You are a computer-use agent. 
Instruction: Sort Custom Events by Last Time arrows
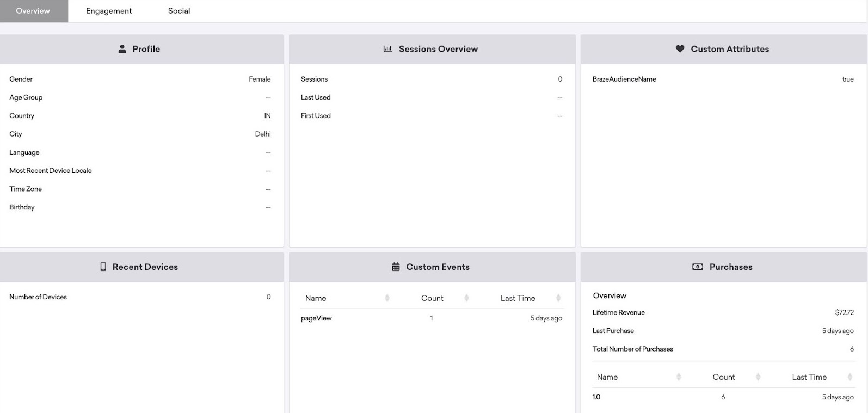[x=558, y=298]
